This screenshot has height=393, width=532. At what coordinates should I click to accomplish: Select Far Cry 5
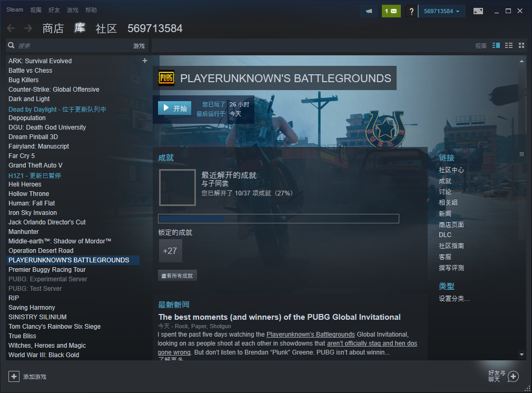point(22,156)
